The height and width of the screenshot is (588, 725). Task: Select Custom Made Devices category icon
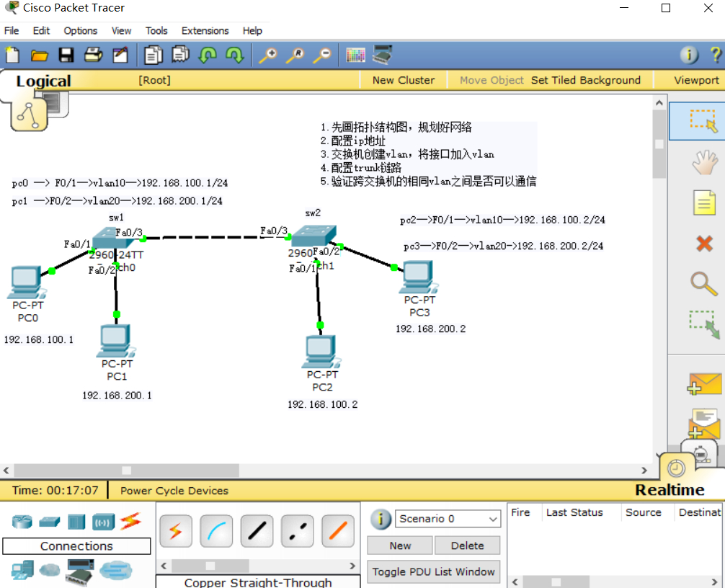(x=79, y=571)
